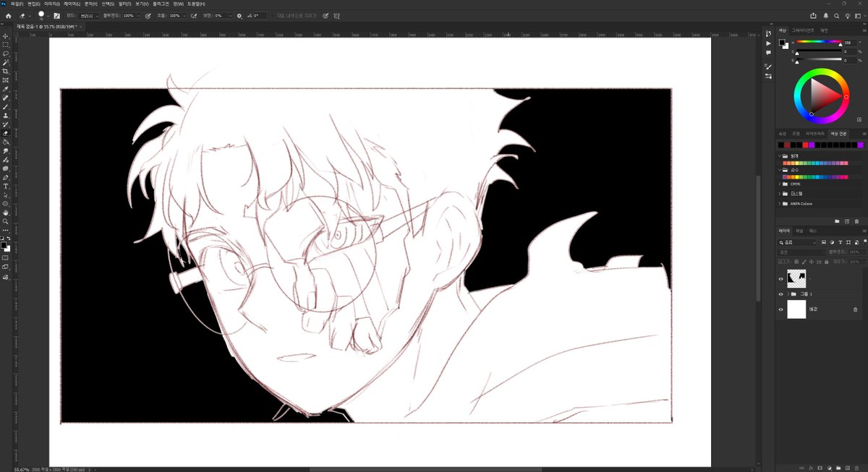Open the 파일(F) menu

17,4
